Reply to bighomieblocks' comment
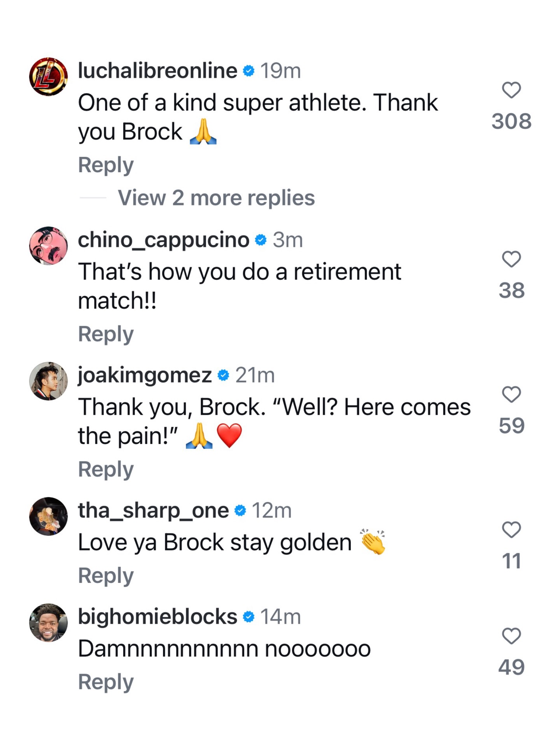 click(x=106, y=682)
